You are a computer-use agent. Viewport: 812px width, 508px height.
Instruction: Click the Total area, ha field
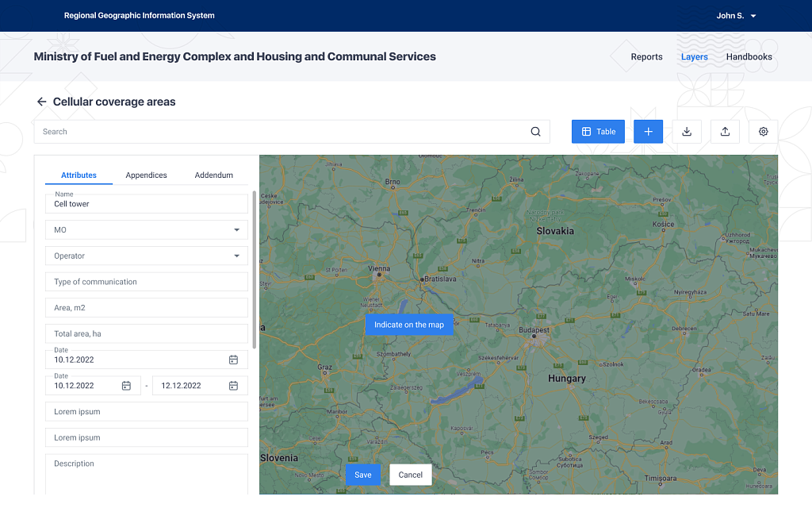click(147, 333)
